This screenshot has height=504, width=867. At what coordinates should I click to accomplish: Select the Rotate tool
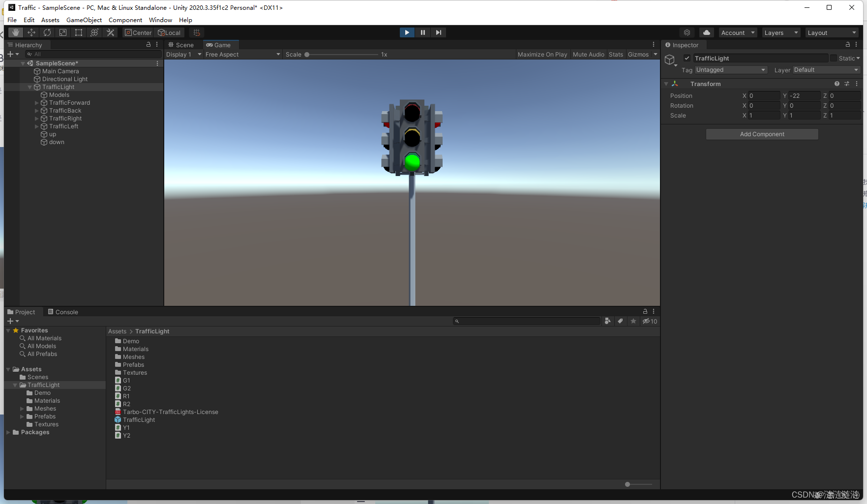[47, 32]
